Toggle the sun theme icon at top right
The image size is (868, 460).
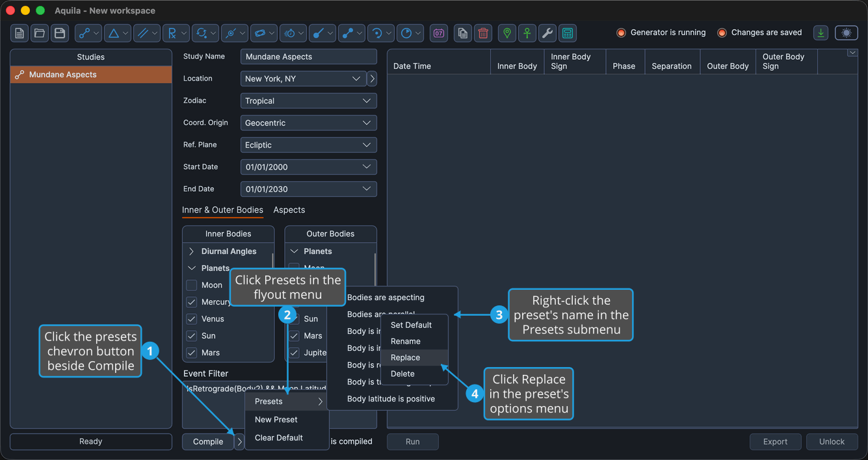pos(847,33)
